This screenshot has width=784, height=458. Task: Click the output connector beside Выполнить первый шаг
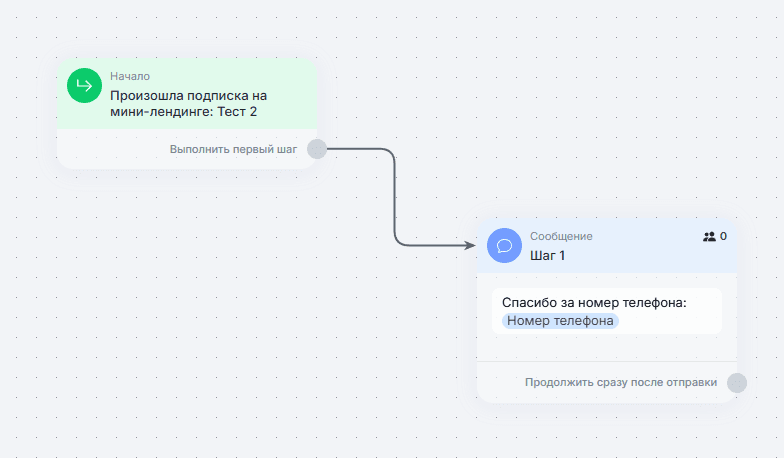coord(317,149)
